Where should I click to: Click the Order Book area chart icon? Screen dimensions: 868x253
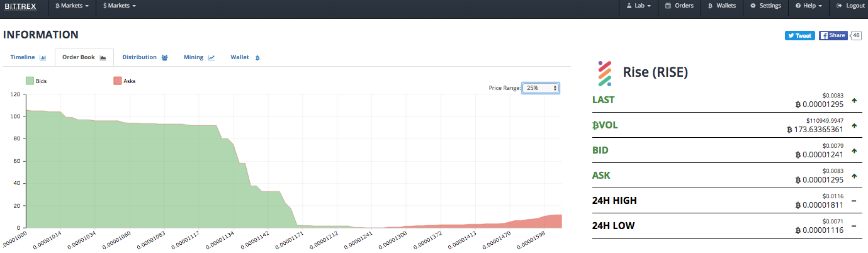click(x=103, y=58)
